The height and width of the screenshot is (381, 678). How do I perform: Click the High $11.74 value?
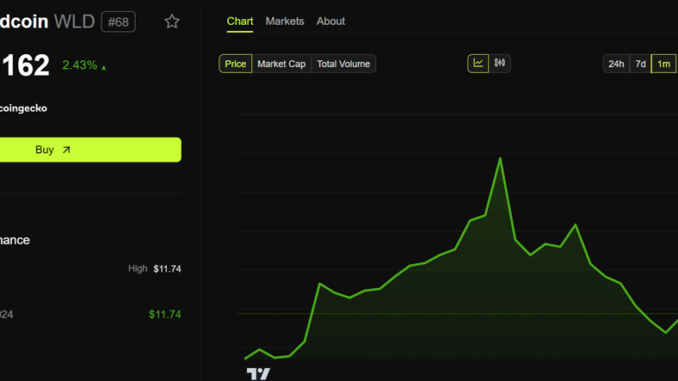[x=167, y=269]
